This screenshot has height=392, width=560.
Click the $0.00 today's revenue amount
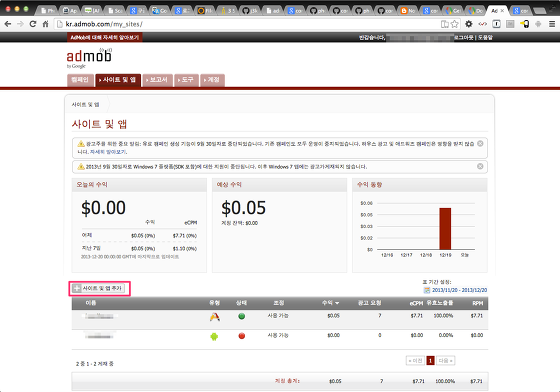pos(103,208)
